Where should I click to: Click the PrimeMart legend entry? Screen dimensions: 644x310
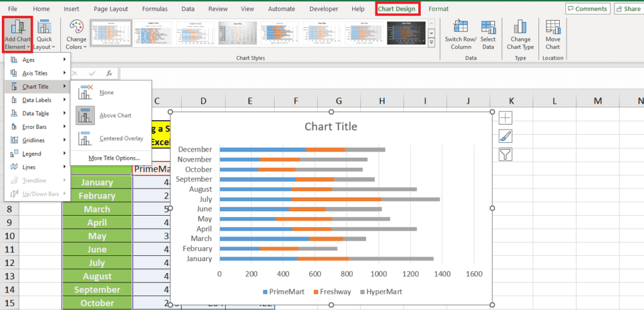pyautogui.click(x=284, y=292)
